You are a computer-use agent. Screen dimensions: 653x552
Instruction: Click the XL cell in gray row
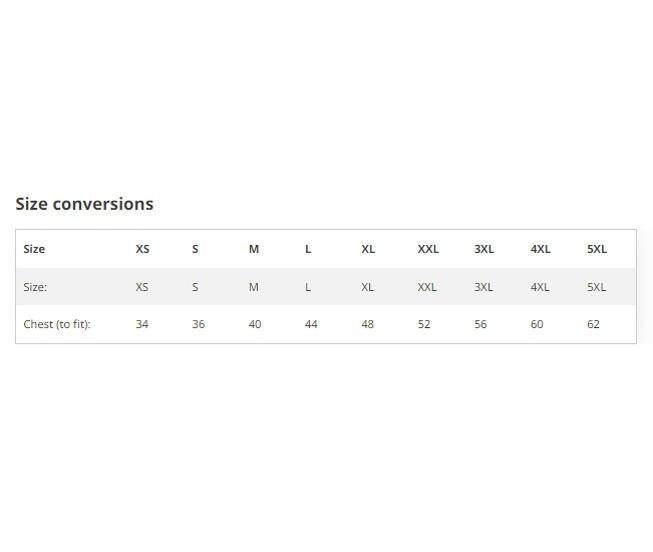[367, 287]
